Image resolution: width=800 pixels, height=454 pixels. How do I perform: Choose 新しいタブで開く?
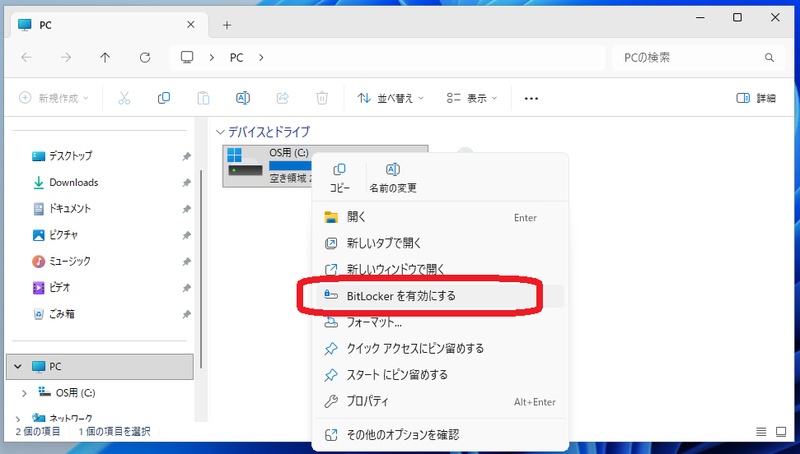440,243
